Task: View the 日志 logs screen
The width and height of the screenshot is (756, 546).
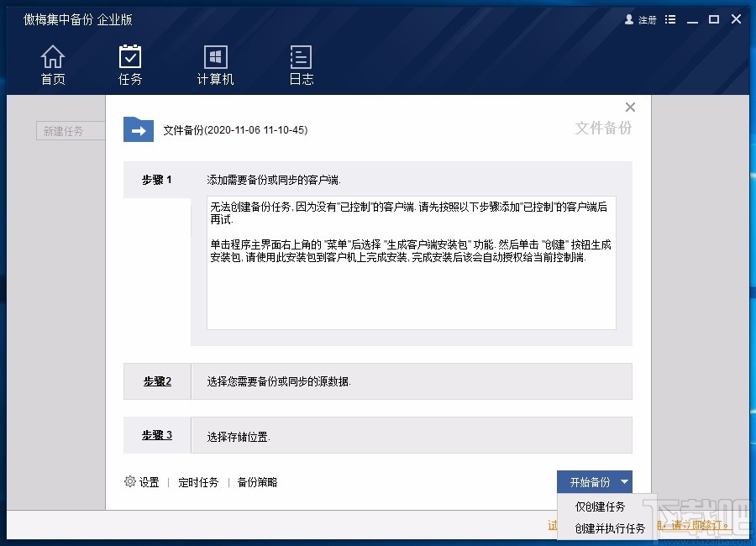Action: 301,64
